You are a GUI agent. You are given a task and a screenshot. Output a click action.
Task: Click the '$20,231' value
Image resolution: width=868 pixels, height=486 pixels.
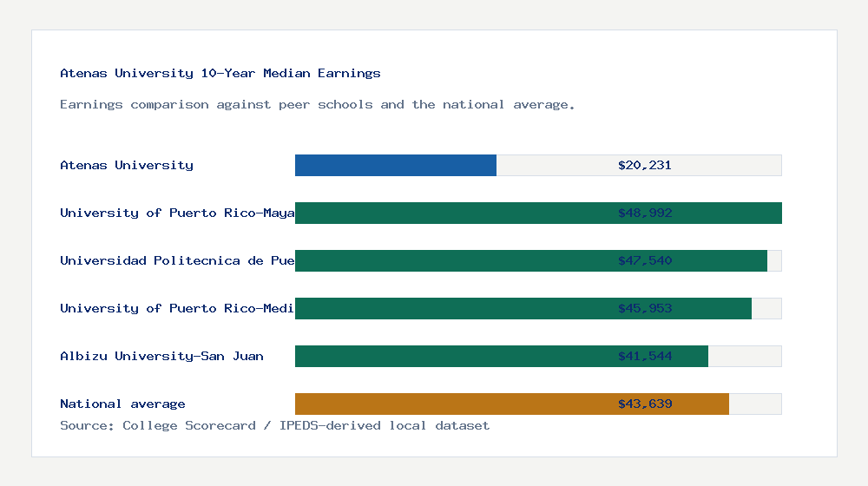pyautogui.click(x=645, y=165)
